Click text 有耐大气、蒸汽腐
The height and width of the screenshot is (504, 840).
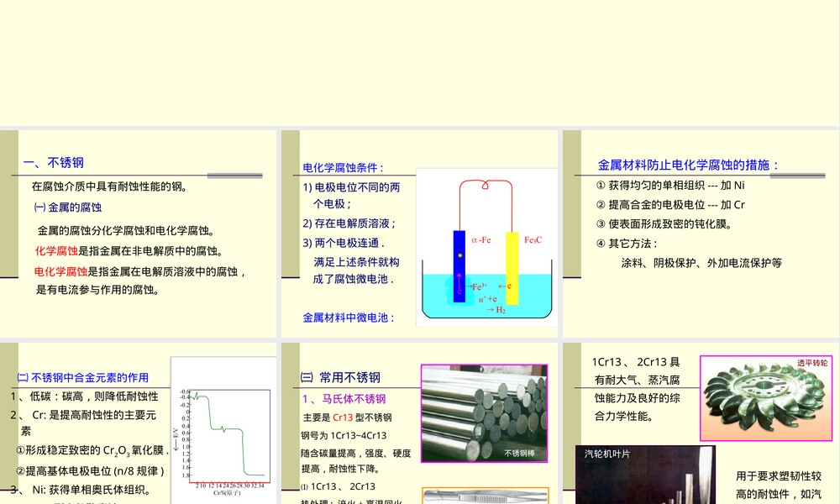(x=637, y=381)
